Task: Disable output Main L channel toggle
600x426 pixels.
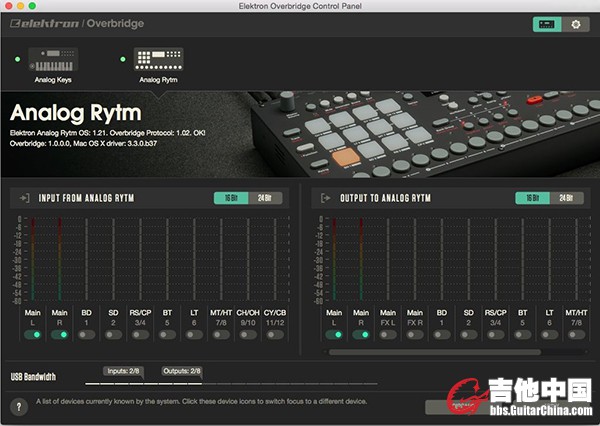Action: [x=334, y=335]
